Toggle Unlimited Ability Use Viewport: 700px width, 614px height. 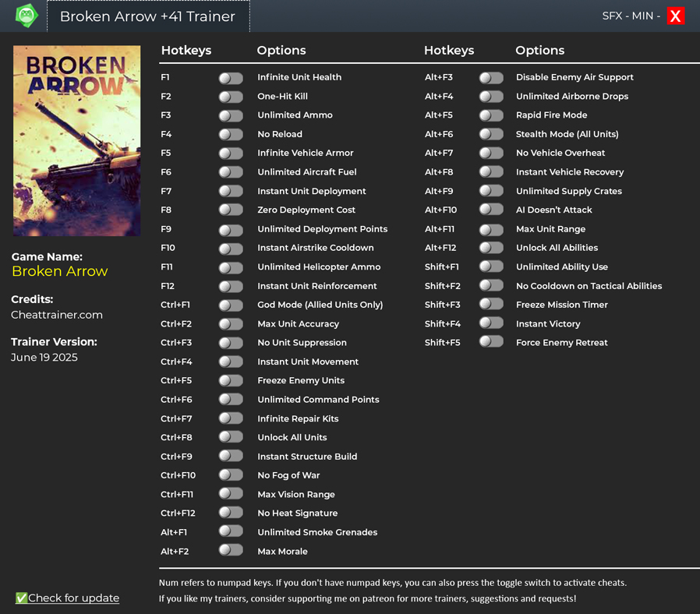491,266
